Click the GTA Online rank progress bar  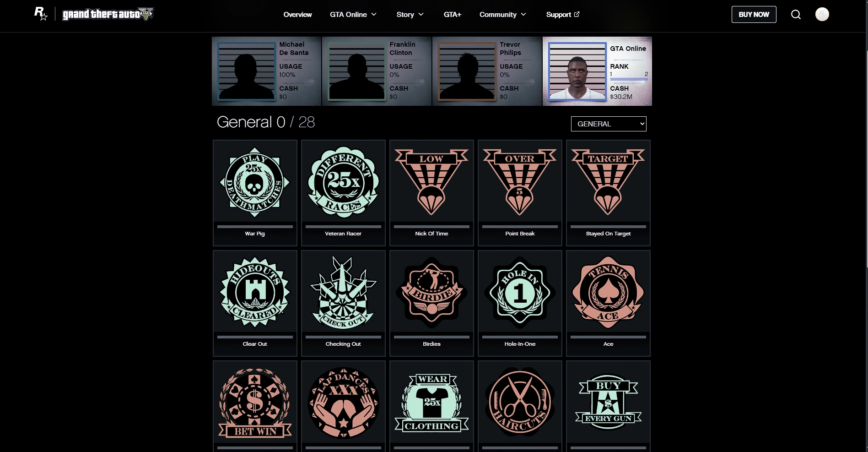pos(629,79)
